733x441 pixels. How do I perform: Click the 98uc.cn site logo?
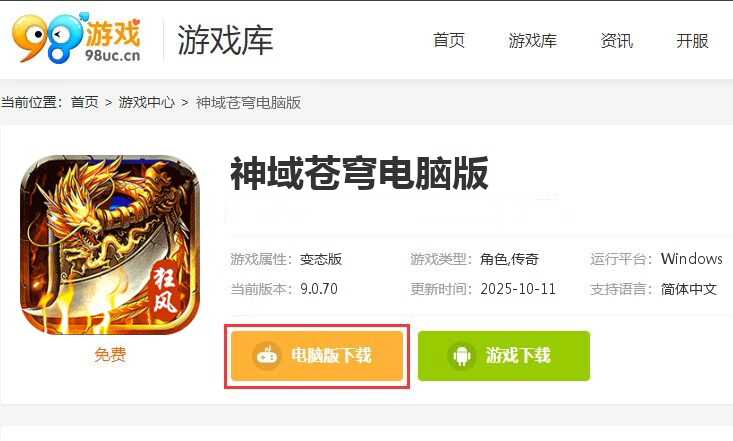[76, 38]
